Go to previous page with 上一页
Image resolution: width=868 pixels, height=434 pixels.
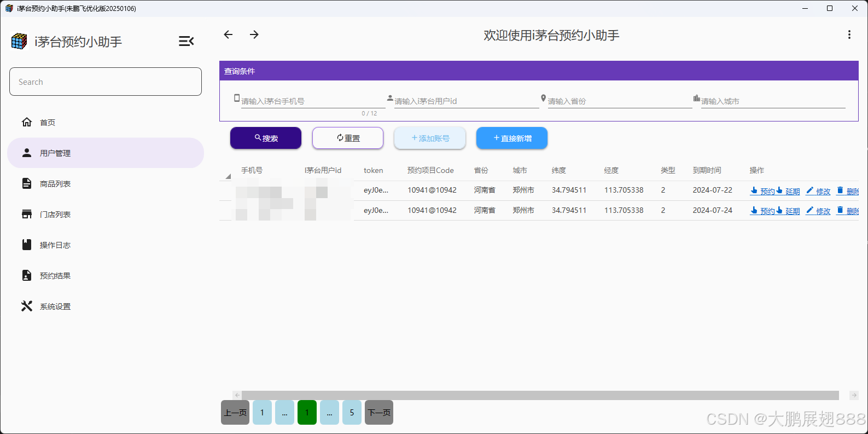[235, 412]
